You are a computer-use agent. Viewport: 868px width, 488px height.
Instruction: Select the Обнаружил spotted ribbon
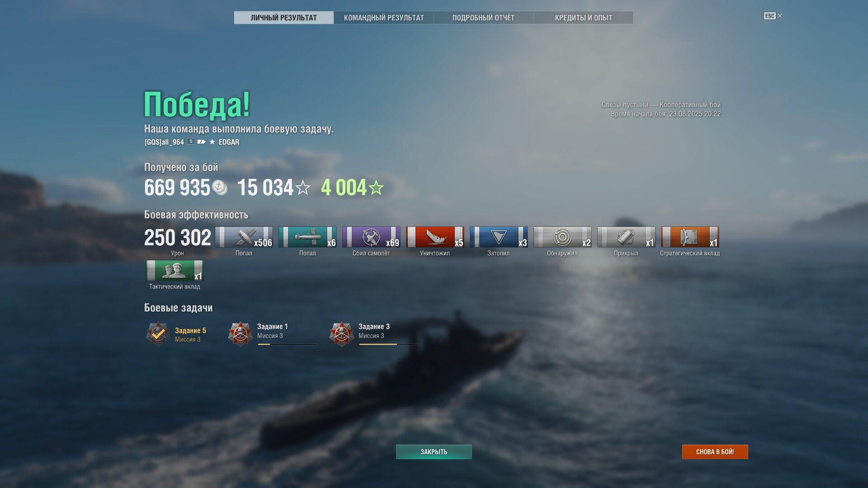pyautogui.click(x=562, y=237)
